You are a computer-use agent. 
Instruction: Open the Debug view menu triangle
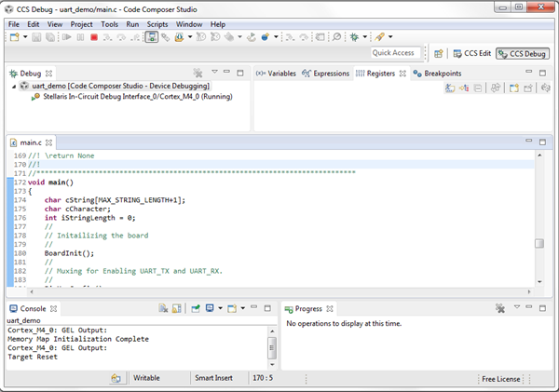coord(214,72)
